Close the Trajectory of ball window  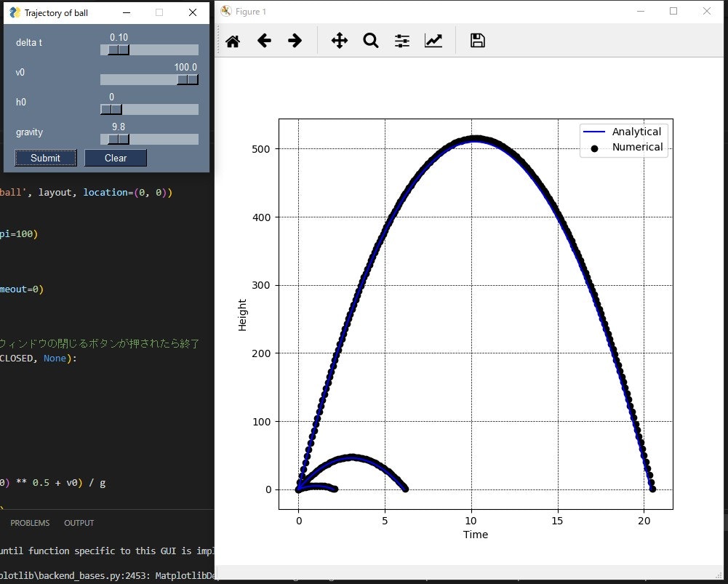193,12
